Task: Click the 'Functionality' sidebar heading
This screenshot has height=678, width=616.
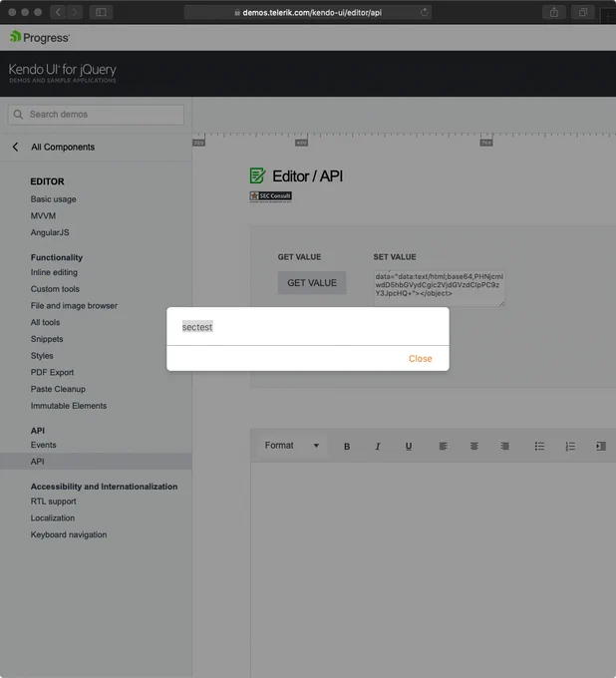Action: pyautogui.click(x=57, y=257)
